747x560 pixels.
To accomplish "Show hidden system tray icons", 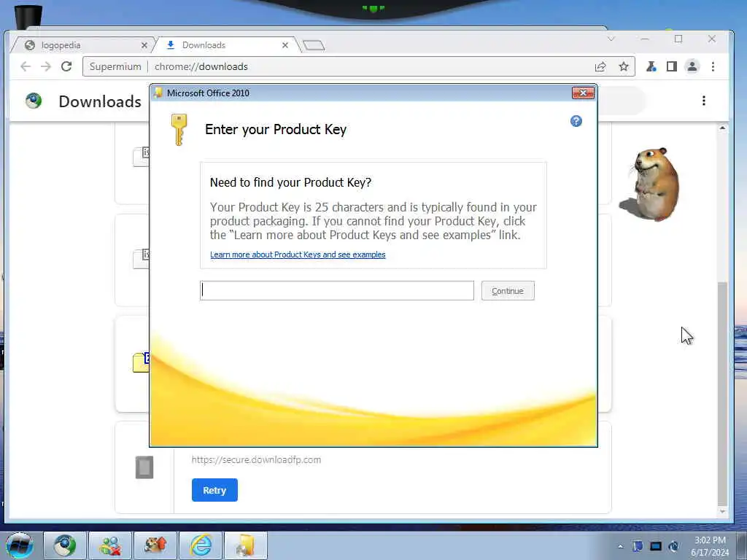I will pyautogui.click(x=620, y=546).
